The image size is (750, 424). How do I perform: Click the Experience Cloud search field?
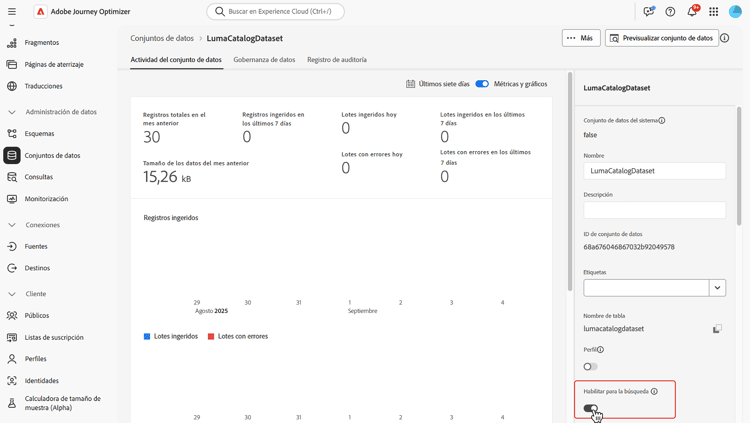coord(276,11)
